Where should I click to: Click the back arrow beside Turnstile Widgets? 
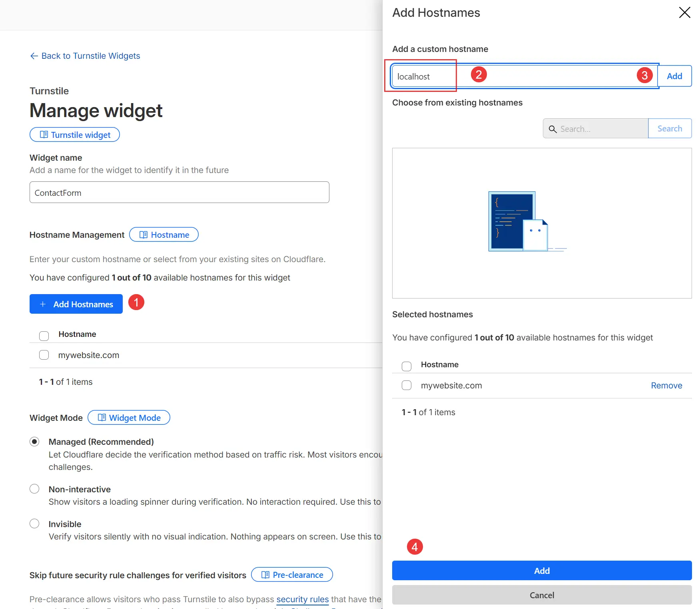pos(34,56)
